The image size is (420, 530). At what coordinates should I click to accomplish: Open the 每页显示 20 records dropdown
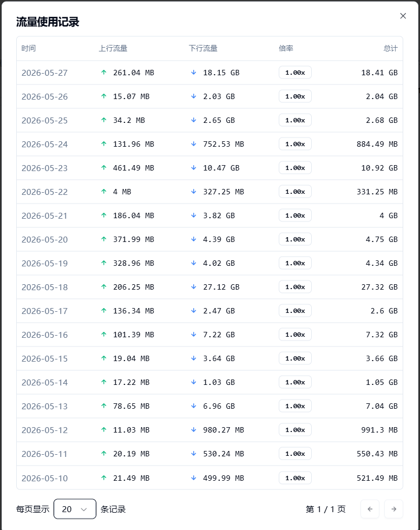[75, 509]
